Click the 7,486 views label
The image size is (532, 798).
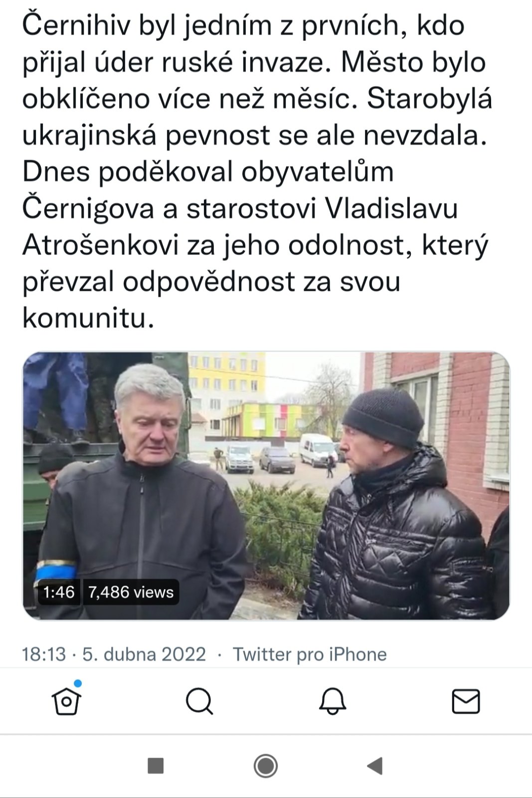[131, 592]
